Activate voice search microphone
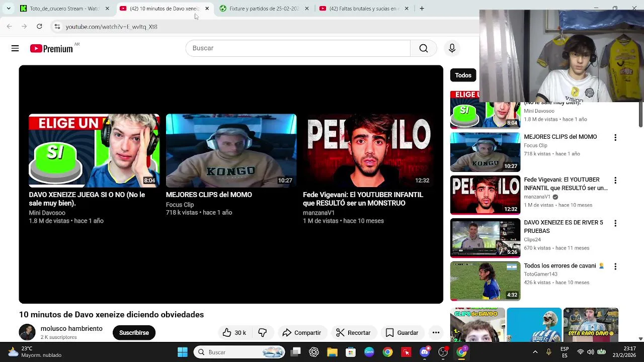Viewport: 644px width, 362px height. point(452,48)
